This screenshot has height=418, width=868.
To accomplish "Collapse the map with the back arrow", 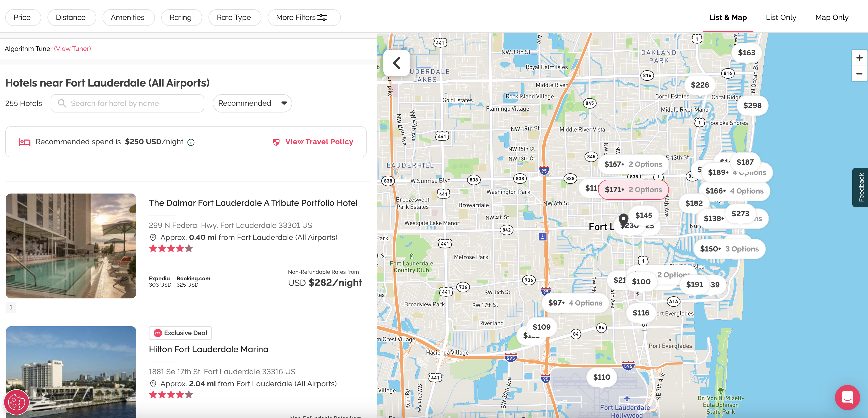I will coord(396,63).
